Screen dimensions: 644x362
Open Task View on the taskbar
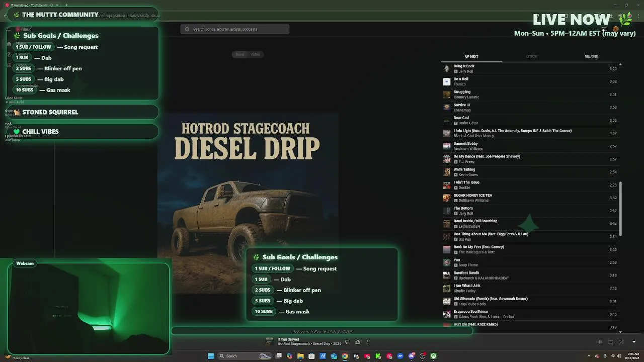click(x=279, y=356)
